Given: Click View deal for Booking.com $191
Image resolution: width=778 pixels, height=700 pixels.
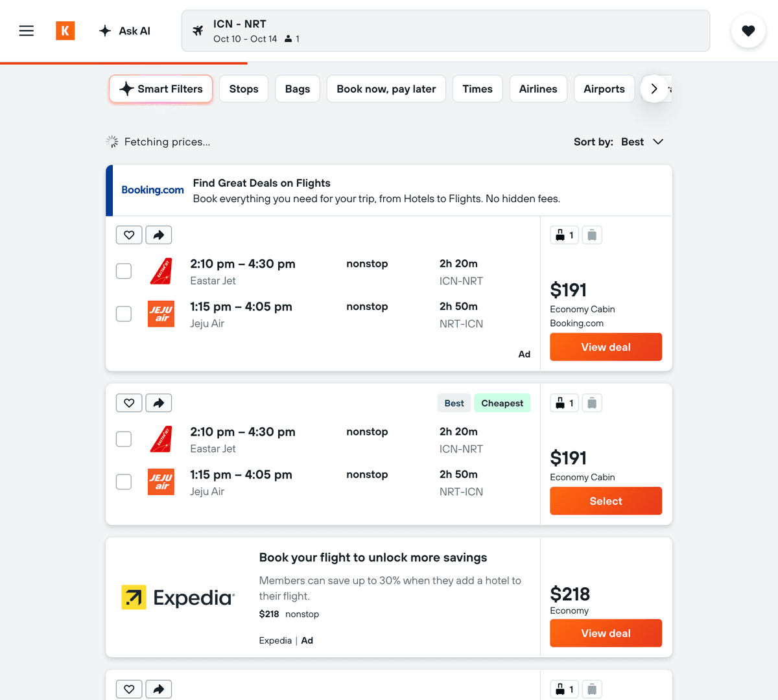Looking at the screenshot, I should (606, 347).
